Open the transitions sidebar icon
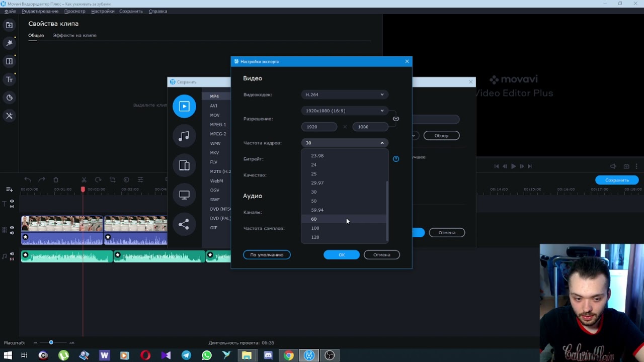 coord(9,61)
